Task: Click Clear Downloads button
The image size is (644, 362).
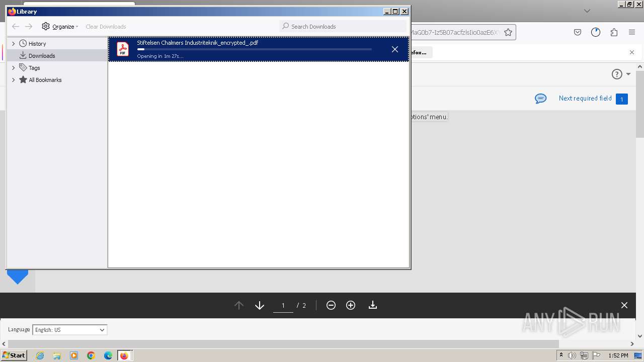Action: point(106,27)
